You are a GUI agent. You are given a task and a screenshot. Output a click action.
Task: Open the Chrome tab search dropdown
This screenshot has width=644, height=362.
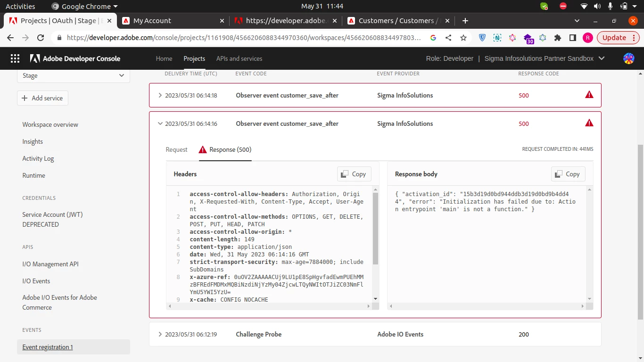click(577, 21)
